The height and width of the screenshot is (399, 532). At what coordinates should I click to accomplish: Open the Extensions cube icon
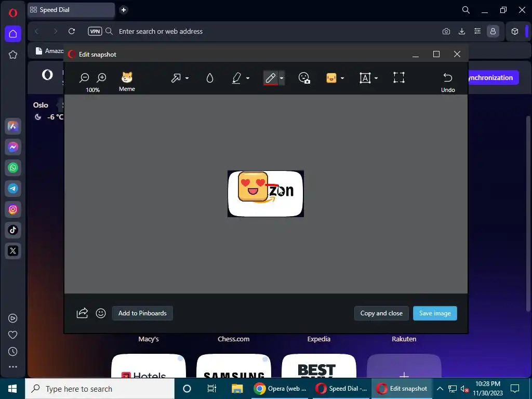pyautogui.click(x=515, y=31)
